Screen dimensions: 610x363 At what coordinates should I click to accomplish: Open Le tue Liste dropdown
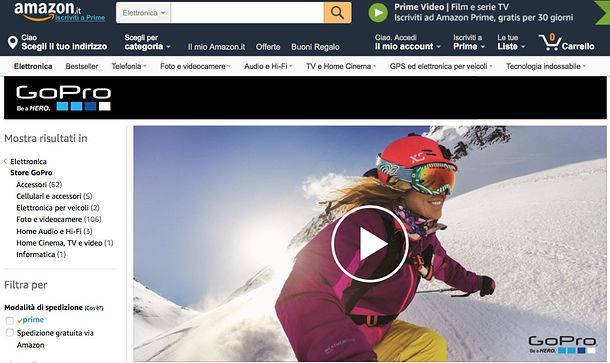[511, 42]
